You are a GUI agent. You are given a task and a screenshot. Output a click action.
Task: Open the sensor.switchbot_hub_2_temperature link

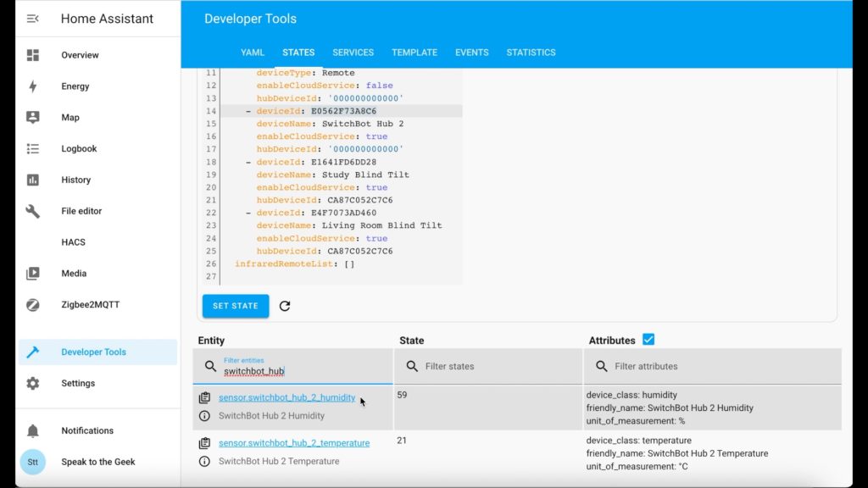[294, 442]
